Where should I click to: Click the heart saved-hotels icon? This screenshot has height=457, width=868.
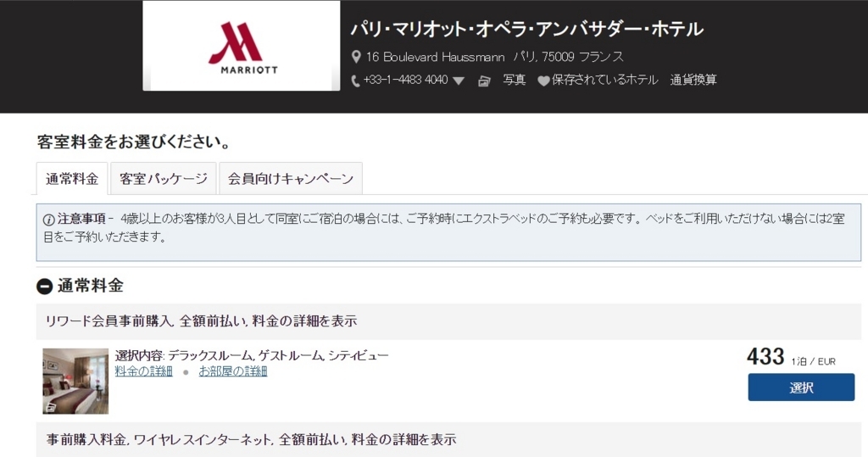(543, 81)
